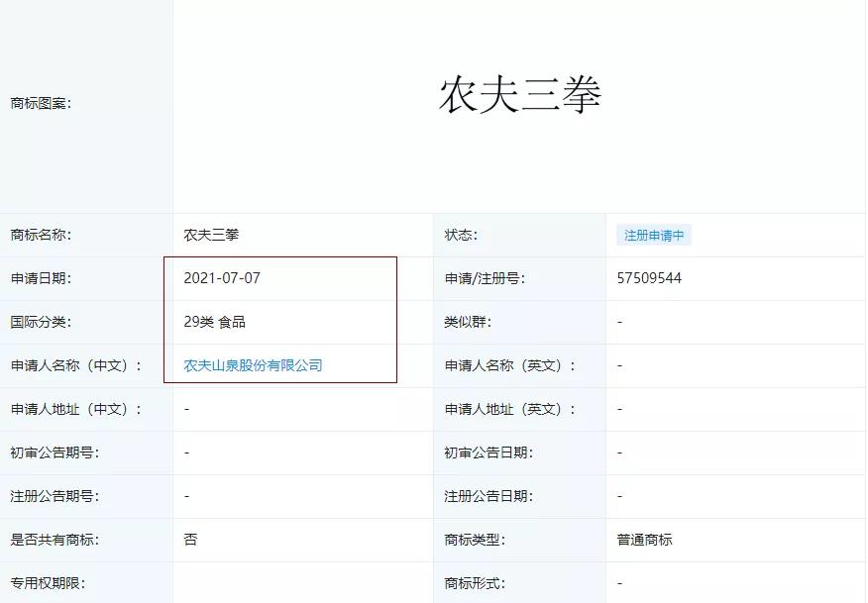Click the 初审公告期号 label

tap(54, 453)
